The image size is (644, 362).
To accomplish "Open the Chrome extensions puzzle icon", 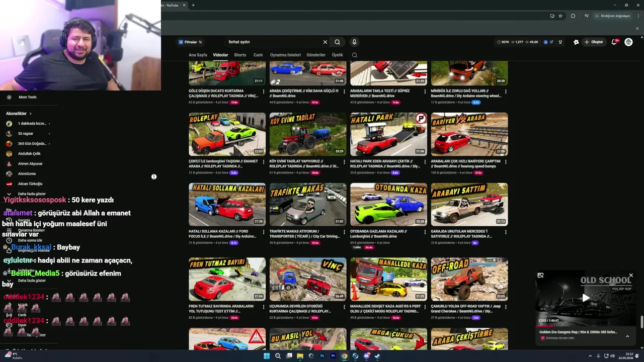I will 573,16.
